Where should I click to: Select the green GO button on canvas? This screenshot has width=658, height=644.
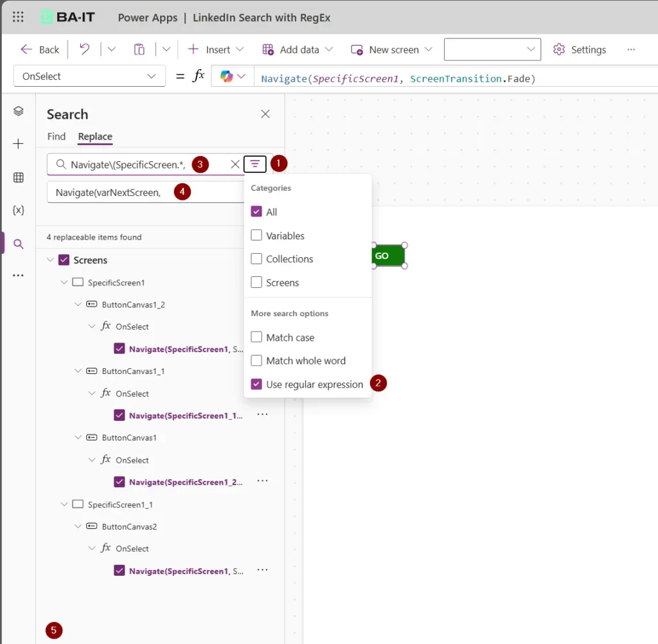pos(388,256)
